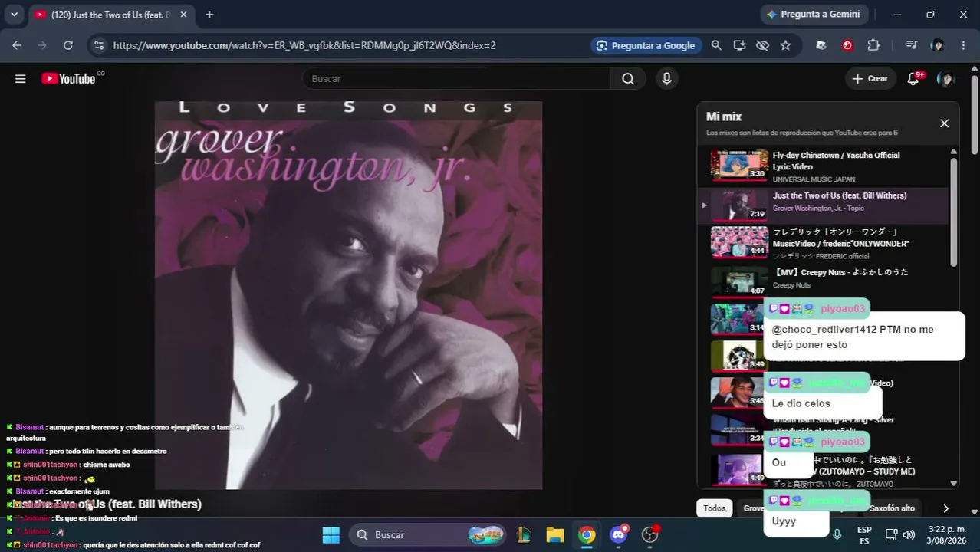Image resolution: width=980 pixels, height=552 pixels.
Task: Open File Explorer from taskbar
Action: (x=555, y=534)
